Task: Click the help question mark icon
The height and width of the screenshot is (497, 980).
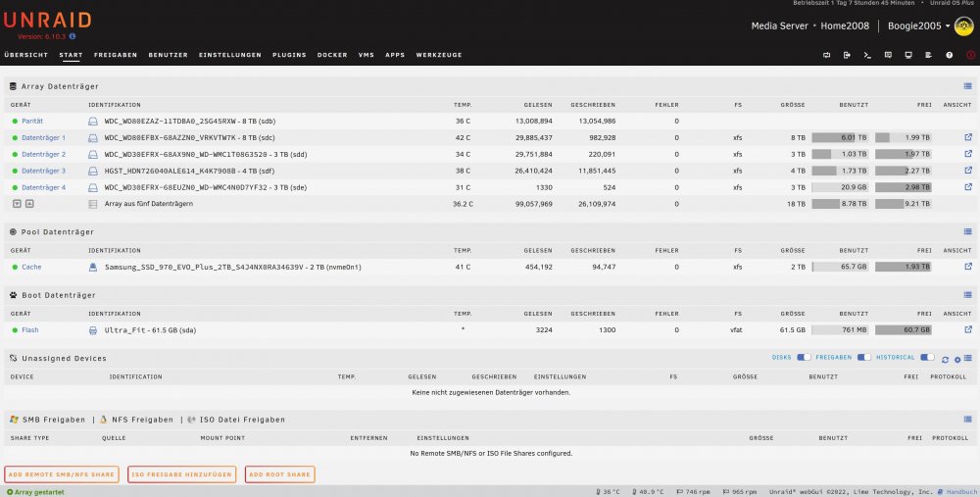Action: point(950,55)
